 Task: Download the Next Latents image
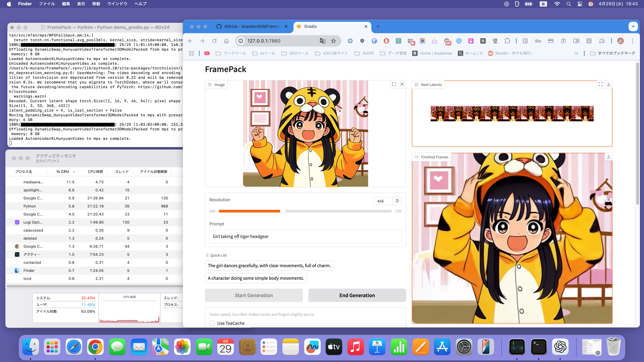608,84
